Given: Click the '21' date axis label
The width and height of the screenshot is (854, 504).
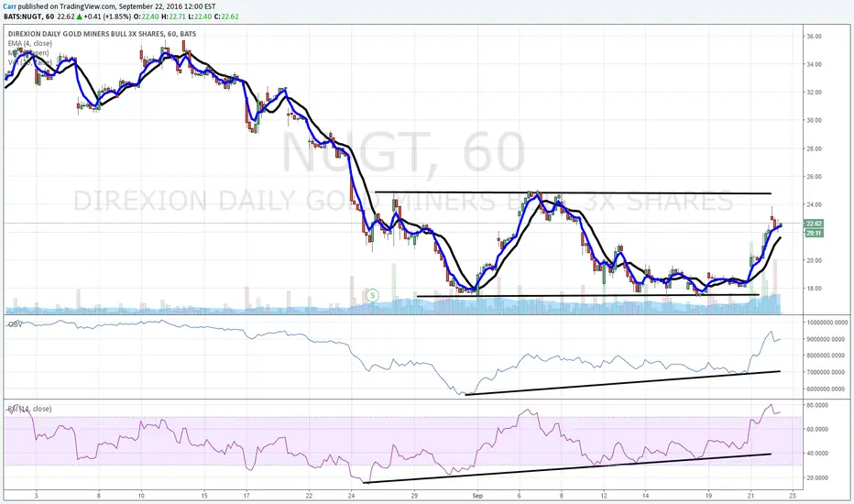Looking at the screenshot, I should click(x=750, y=496).
